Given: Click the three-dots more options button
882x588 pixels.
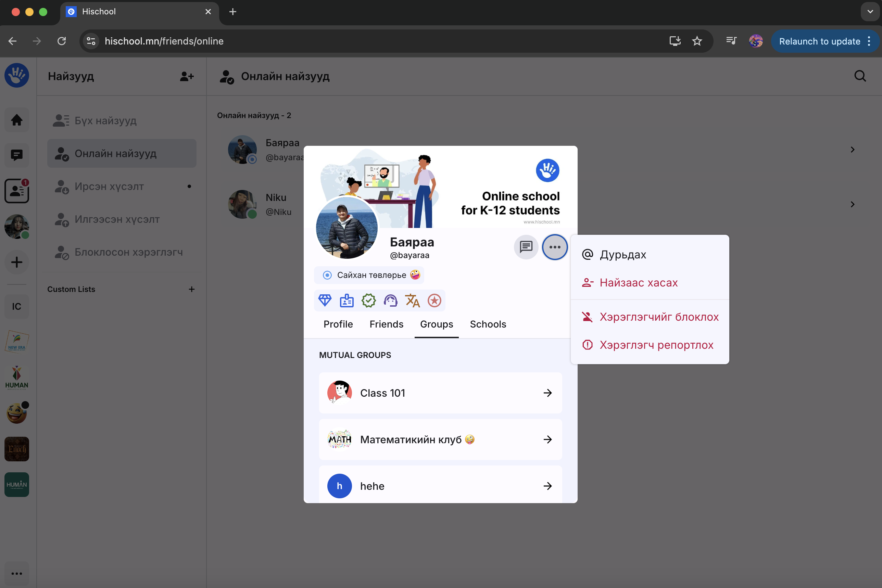Looking at the screenshot, I should pos(554,247).
